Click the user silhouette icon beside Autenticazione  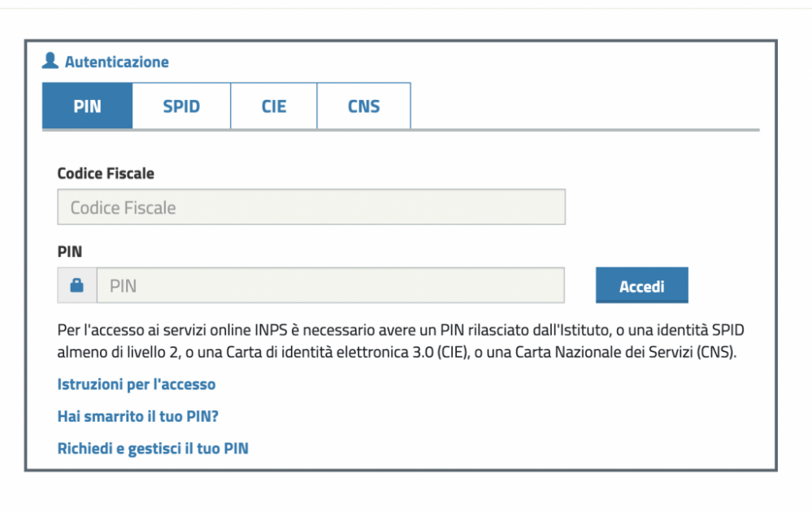tap(50, 61)
